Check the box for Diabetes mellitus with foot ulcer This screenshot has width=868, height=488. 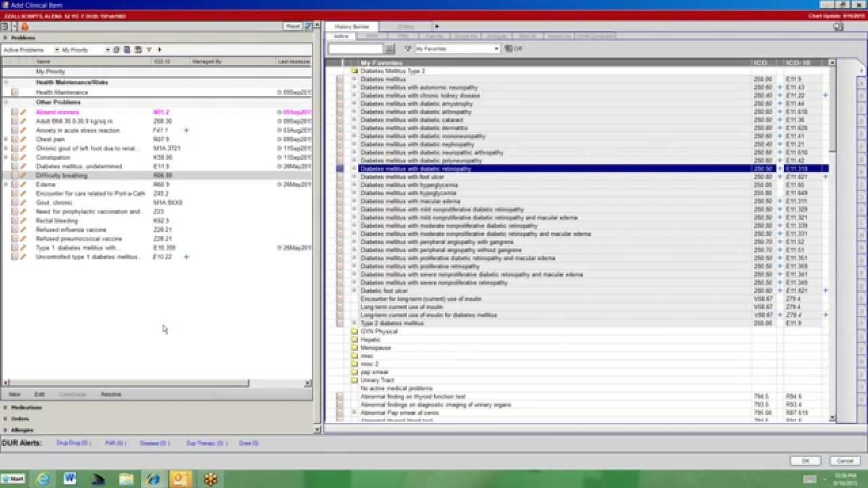(x=340, y=177)
